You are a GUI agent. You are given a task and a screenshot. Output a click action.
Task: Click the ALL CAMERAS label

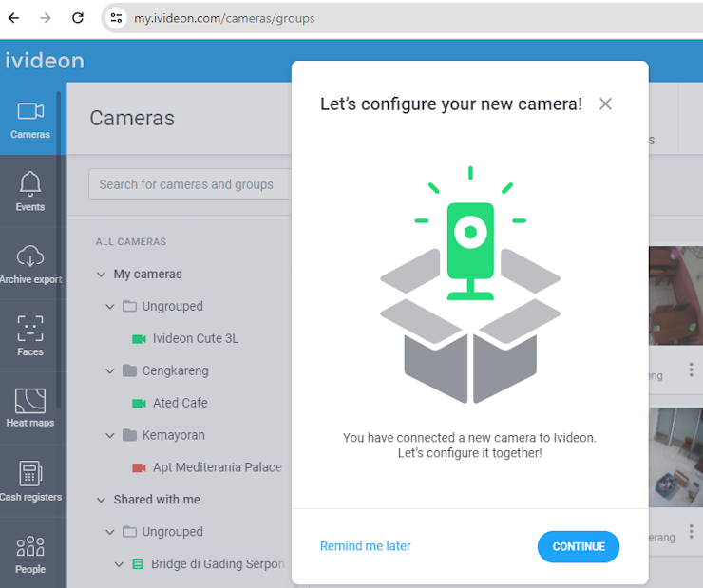click(131, 241)
